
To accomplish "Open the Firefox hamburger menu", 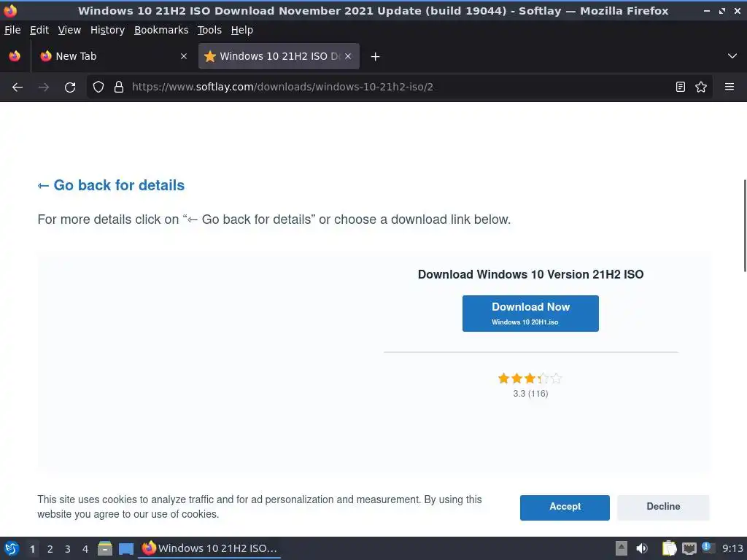I will click(729, 87).
